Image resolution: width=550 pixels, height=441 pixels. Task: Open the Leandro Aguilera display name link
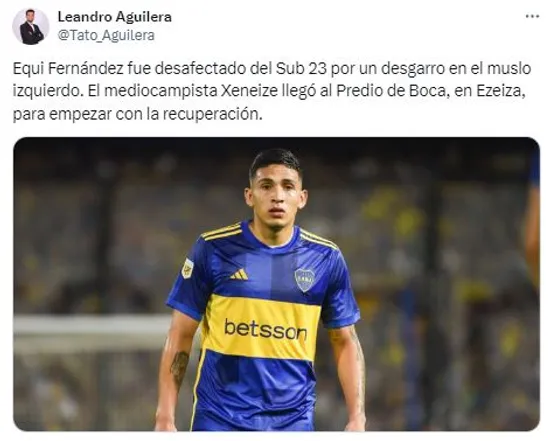point(114,16)
